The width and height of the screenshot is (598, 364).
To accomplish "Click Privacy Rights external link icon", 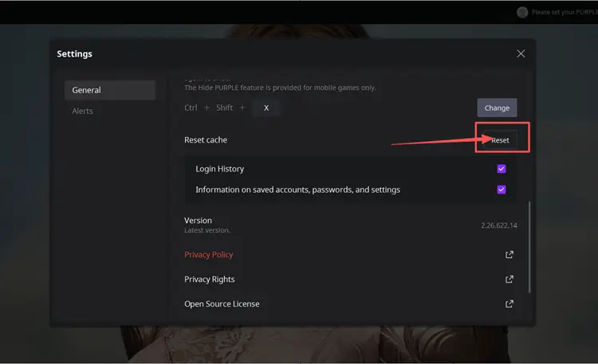I will (509, 280).
